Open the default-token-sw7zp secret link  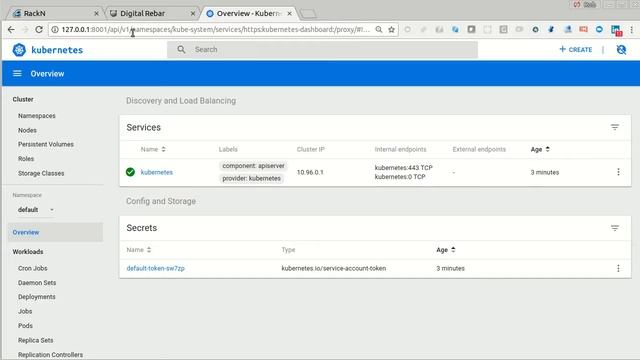click(x=156, y=268)
